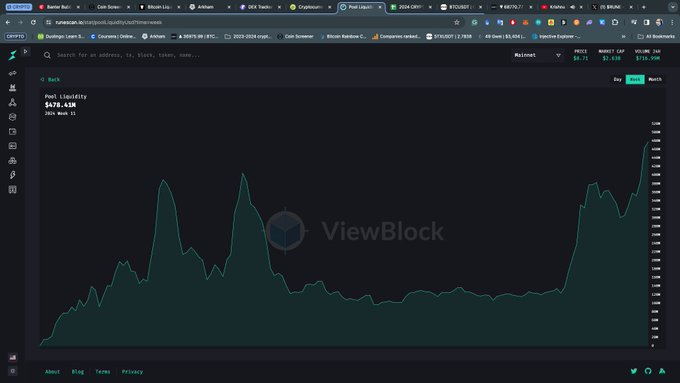Open the Duolingo bookmark
The height and width of the screenshot is (383, 680).
61,36
